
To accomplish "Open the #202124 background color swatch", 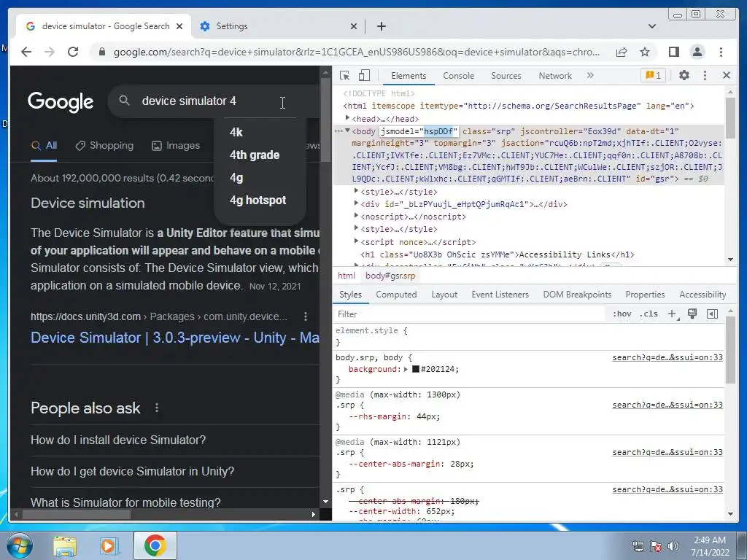I will [415, 369].
